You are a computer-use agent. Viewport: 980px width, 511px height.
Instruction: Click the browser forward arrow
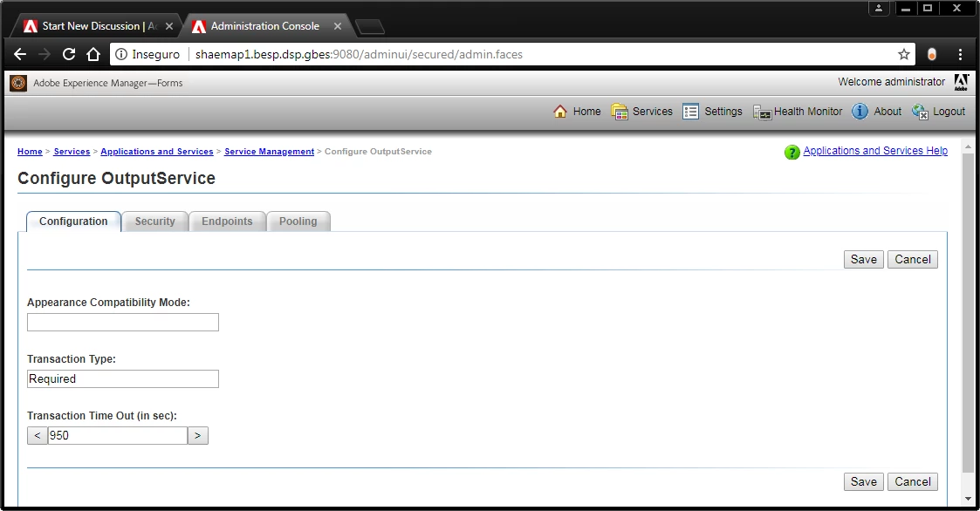click(45, 54)
